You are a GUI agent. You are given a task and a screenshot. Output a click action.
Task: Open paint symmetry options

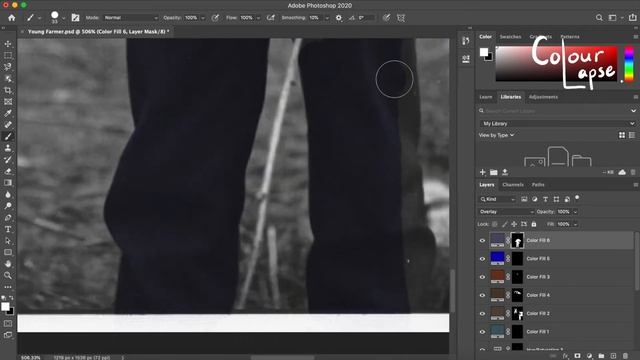(x=401, y=18)
